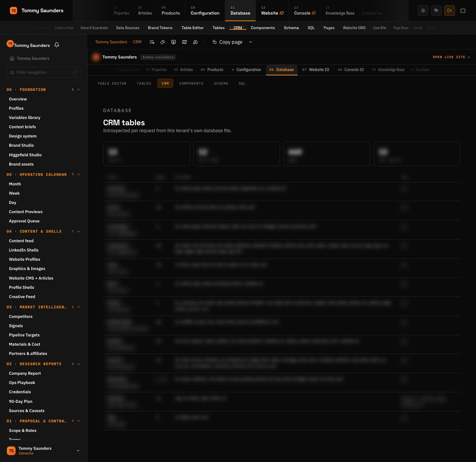The width and height of the screenshot is (476, 462).
Task: Open the inner 08 Console IO tab
Action: click(351, 70)
